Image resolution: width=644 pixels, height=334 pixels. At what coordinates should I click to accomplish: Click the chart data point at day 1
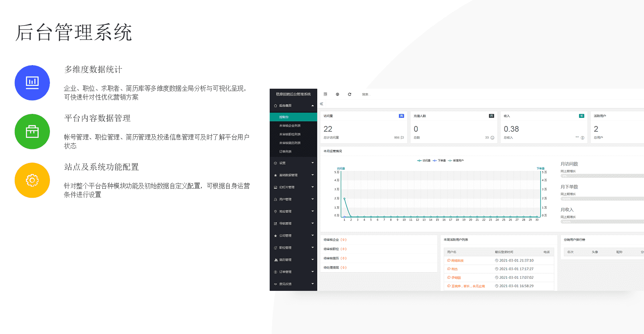(344, 199)
